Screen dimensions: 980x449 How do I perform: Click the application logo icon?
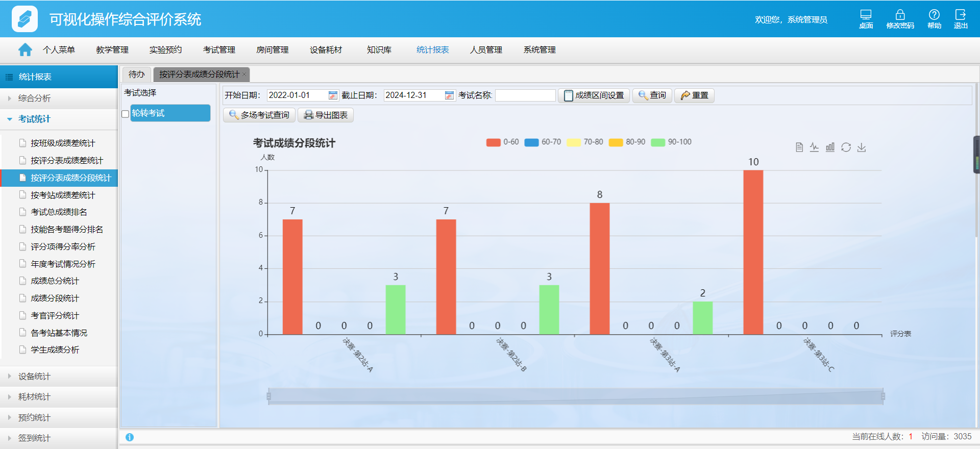click(24, 19)
